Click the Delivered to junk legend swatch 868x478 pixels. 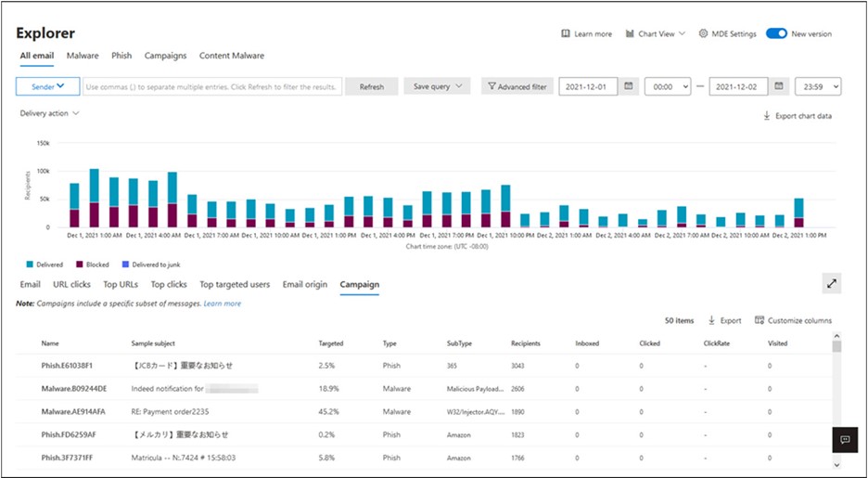(x=125, y=265)
